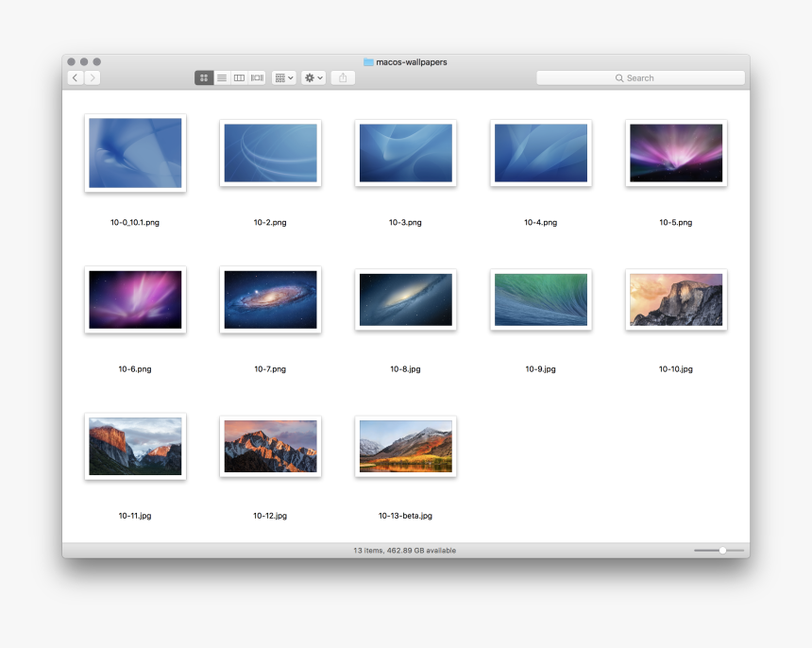Switch to column view

pyautogui.click(x=238, y=77)
